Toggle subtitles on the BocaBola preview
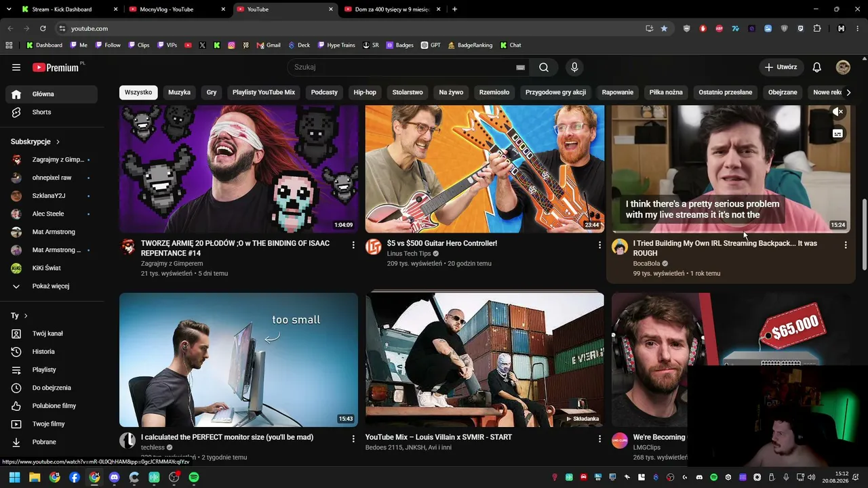868x488 pixels. tap(838, 134)
